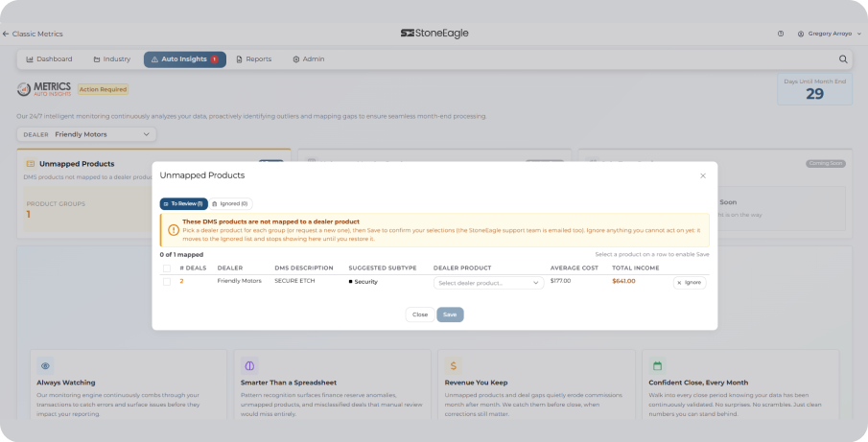Screen dimensions: 868x442
Task: Select the Auto Insights tab
Action: [185, 59]
